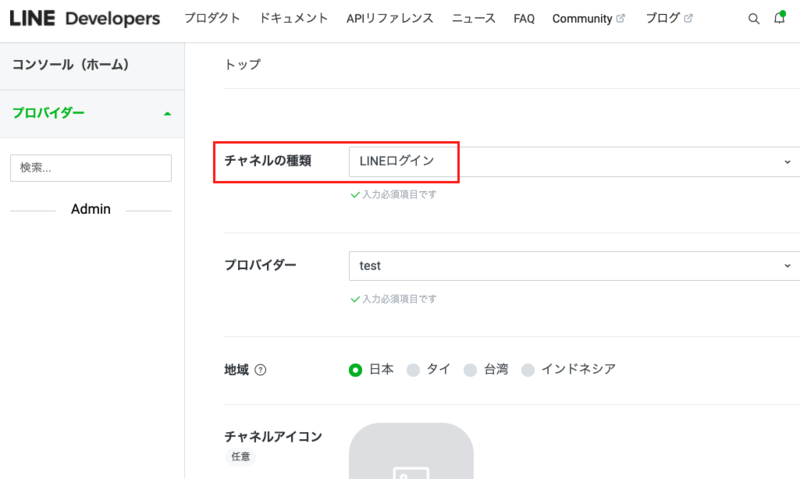This screenshot has width=800, height=479.
Task: Open the チャネルの種類 dropdown
Action: pos(574,162)
